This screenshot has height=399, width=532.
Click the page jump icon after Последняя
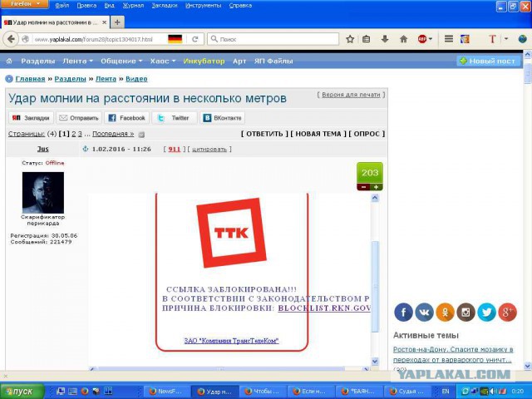[x=141, y=135]
